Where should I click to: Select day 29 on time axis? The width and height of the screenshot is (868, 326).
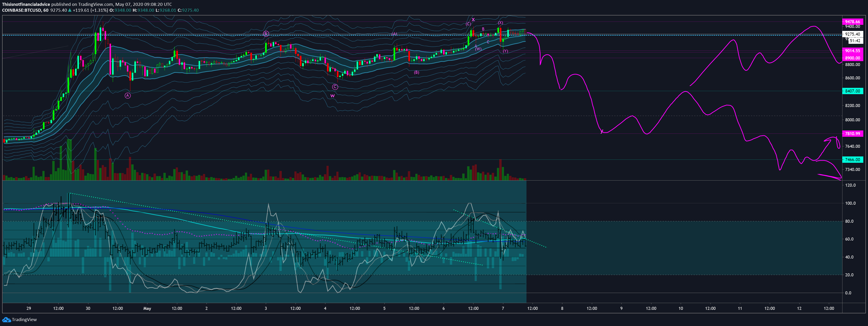pyautogui.click(x=29, y=308)
